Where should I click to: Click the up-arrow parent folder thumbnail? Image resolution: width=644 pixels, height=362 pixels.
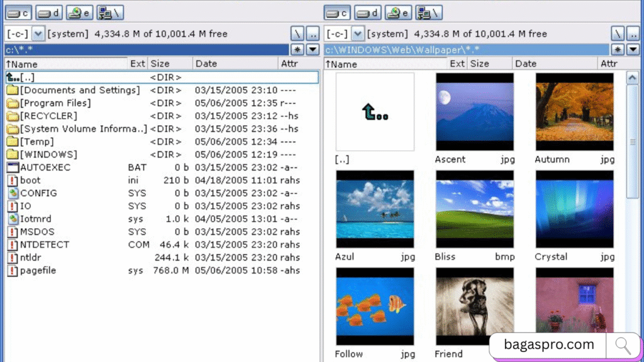[375, 112]
